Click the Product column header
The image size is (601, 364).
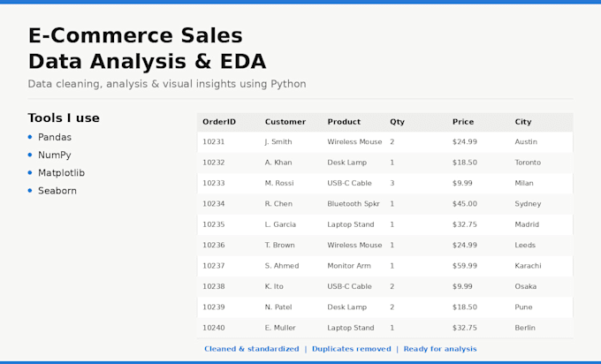344,122
